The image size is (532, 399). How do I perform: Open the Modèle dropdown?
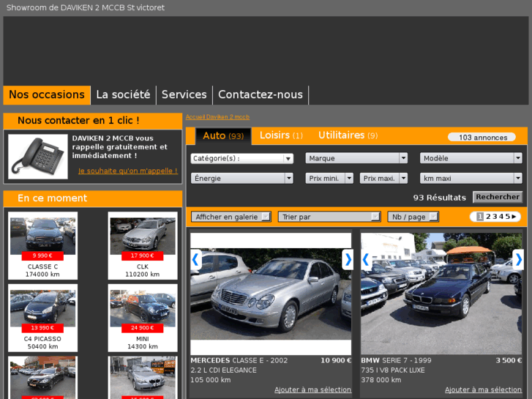[x=471, y=158]
